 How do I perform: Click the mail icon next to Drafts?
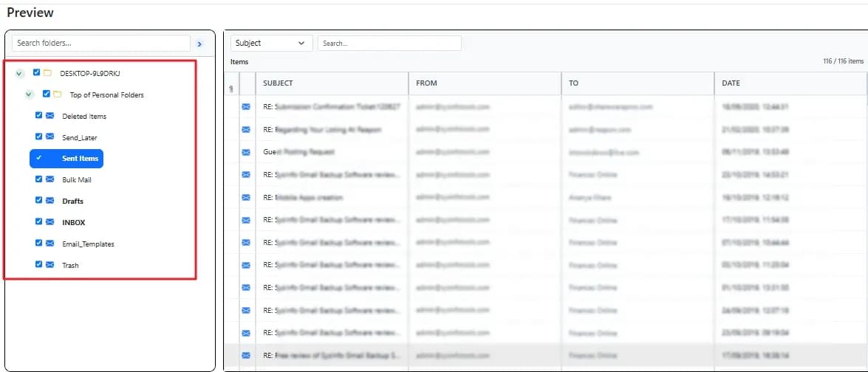[49, 201]
